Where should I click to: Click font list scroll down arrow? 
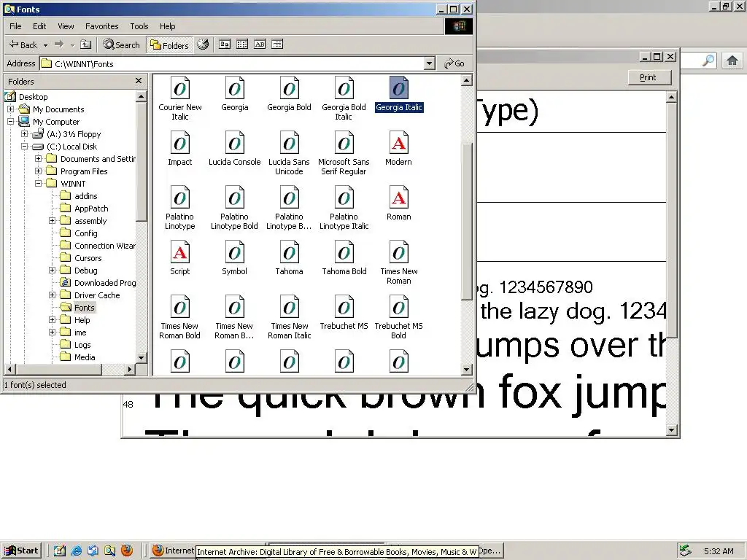pos(466,369)
